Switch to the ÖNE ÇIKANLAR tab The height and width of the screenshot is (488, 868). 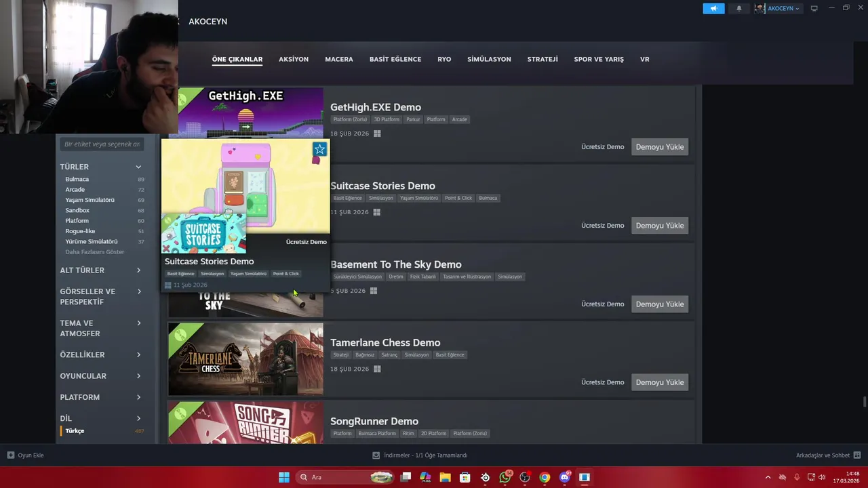(x=237, y=59)
